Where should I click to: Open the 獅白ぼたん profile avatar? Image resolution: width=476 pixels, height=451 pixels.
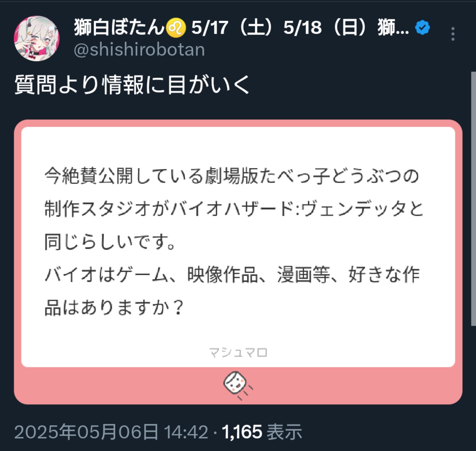(x=37, y=38)
